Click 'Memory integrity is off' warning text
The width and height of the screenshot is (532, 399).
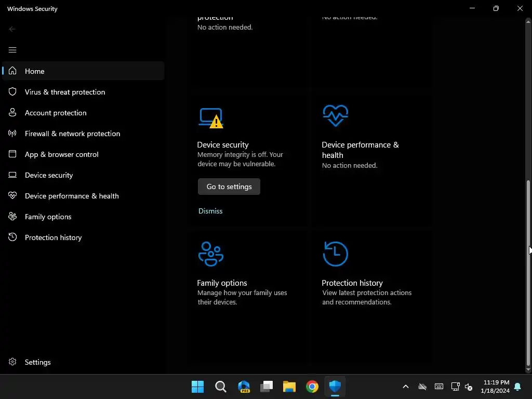[x=240, y=159]
